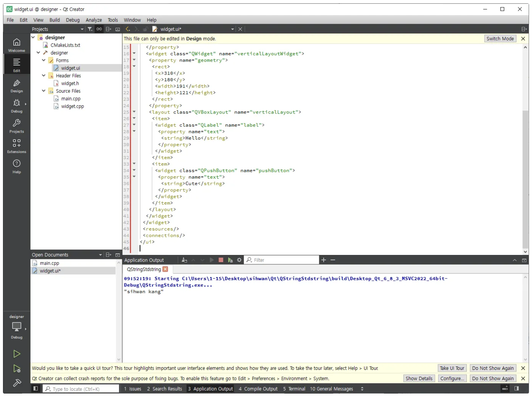Select widget.h in the project tree
Image resolution: width=532 pixels, height=398 pixels.
point(70,83)
